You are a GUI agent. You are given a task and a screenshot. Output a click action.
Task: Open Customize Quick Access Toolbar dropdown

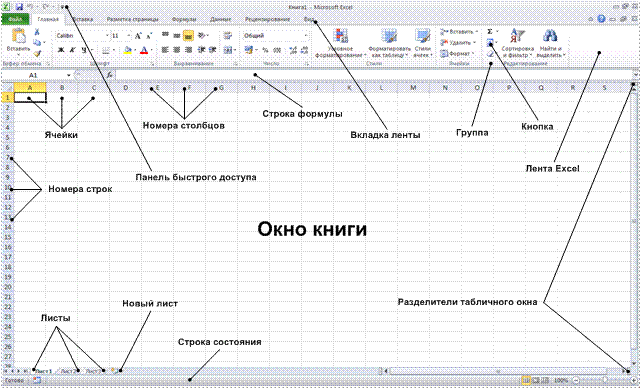click(x=62, y=7)
